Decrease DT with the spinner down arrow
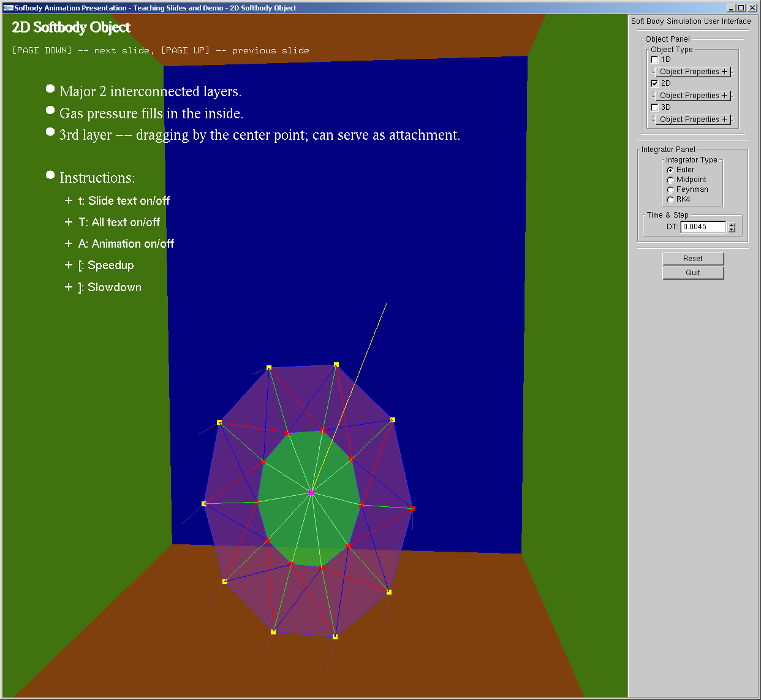Image resolution: width=761 pixels, height=700 pixels. click(x=732, y=230)
